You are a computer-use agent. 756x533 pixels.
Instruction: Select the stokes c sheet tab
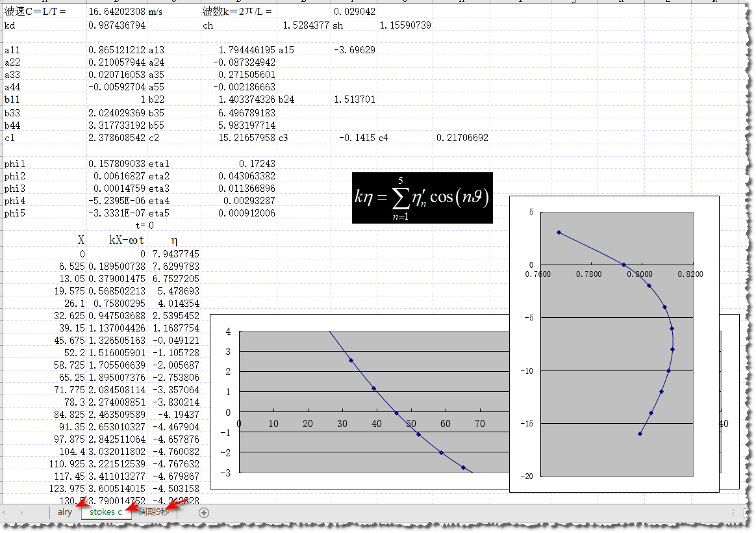point(105,512)
